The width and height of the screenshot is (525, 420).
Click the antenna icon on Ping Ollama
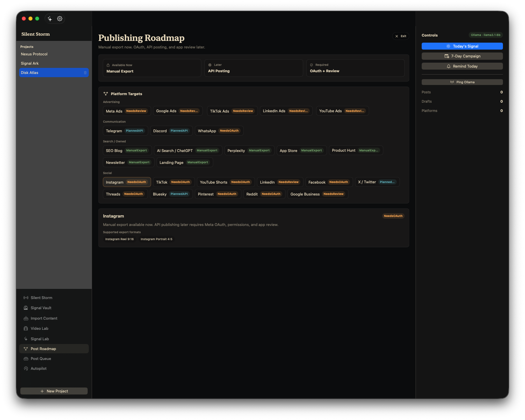click(452, 82)
